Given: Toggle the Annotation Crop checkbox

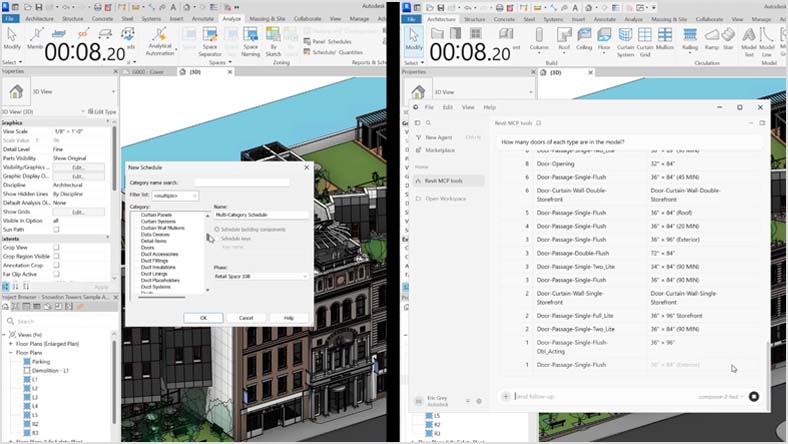Looking at the screenshot, I should click(x=56, y=265).
